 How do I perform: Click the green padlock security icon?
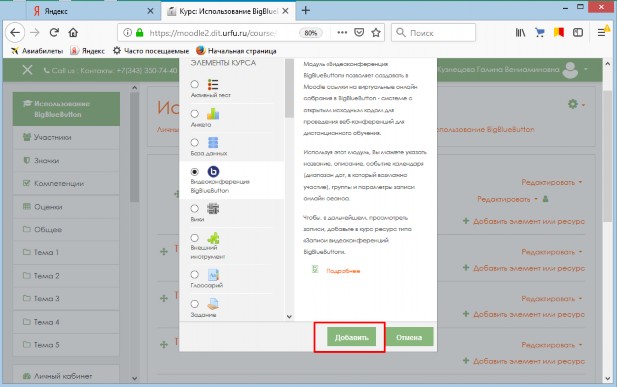139,33
